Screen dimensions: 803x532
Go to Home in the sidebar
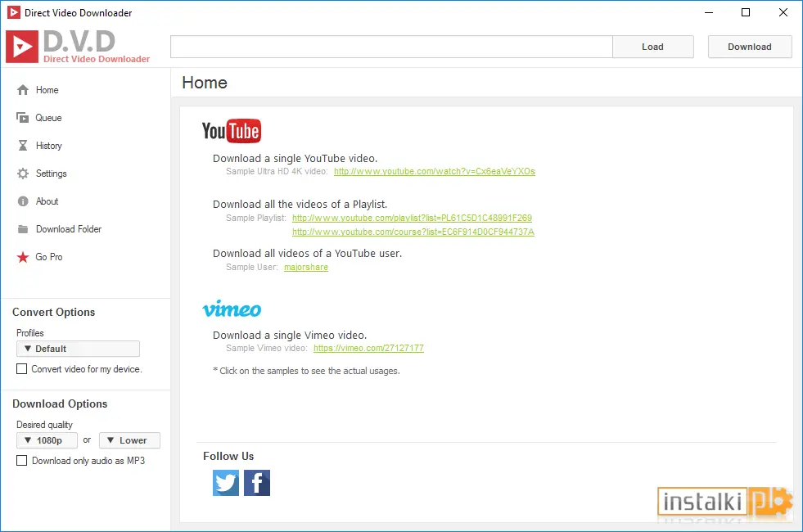(47, 90)
